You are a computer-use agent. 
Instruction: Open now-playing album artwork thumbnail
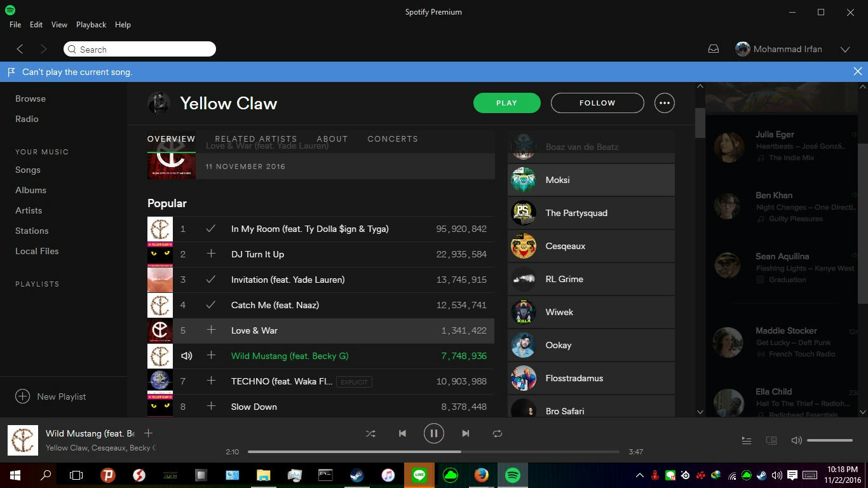pos(22,440)
